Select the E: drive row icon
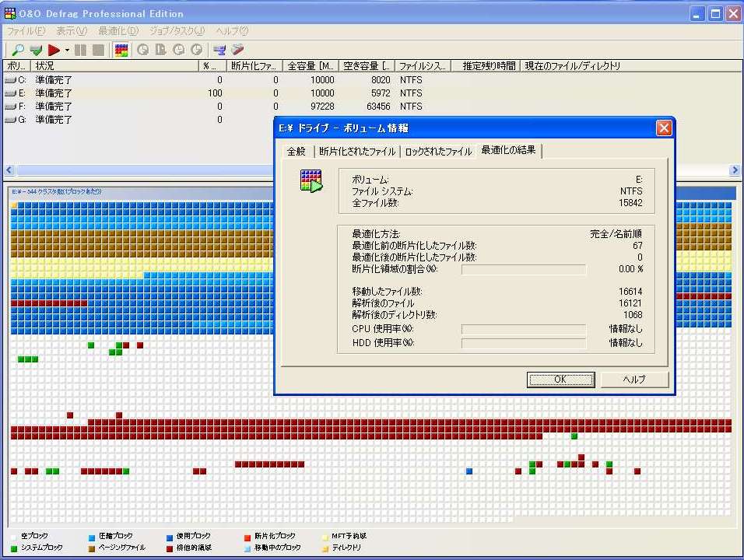Viewport: 744px width, 560px height. (x=10, y=93)
